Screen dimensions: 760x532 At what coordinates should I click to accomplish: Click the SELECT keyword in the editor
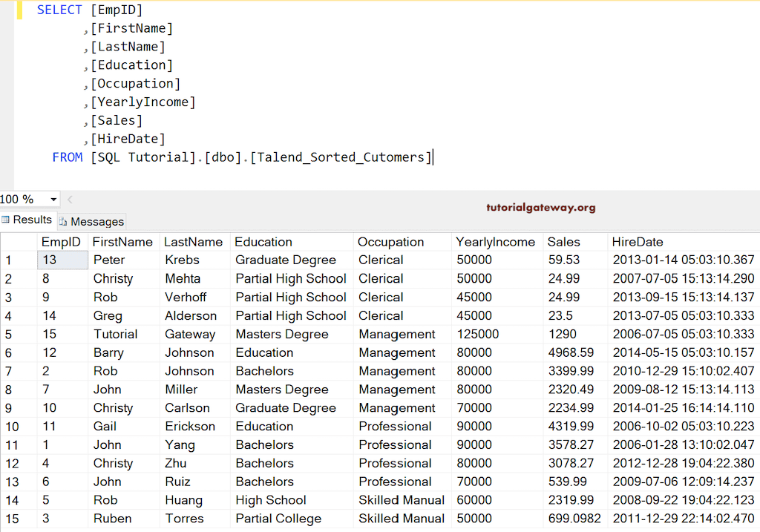point(59,10)
